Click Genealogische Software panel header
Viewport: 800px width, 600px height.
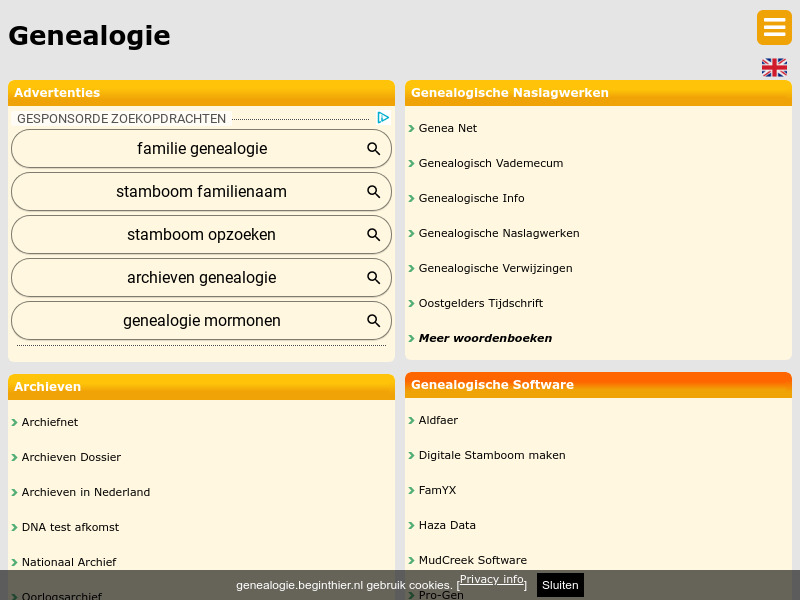tap(598, 385)
